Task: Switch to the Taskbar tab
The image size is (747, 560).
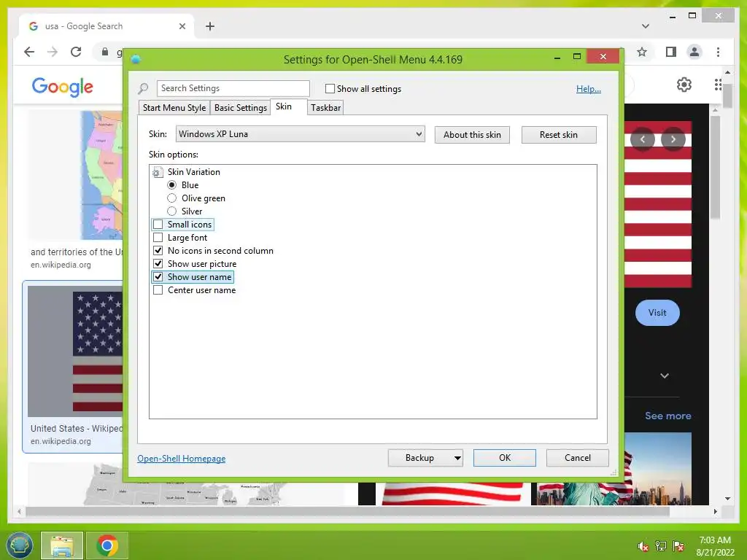Action: pyautogui.click(x=326, y=108)
